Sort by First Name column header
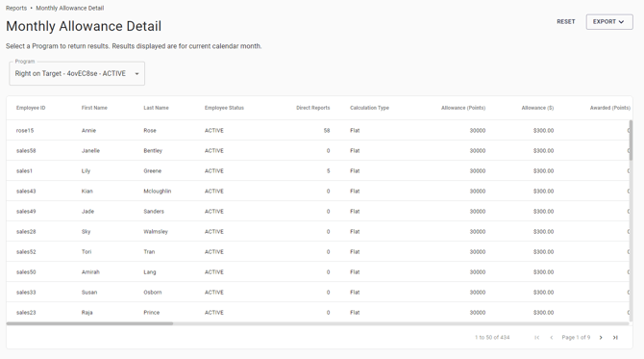The height and width of the screenshot is (359, 644). point(94,108)
